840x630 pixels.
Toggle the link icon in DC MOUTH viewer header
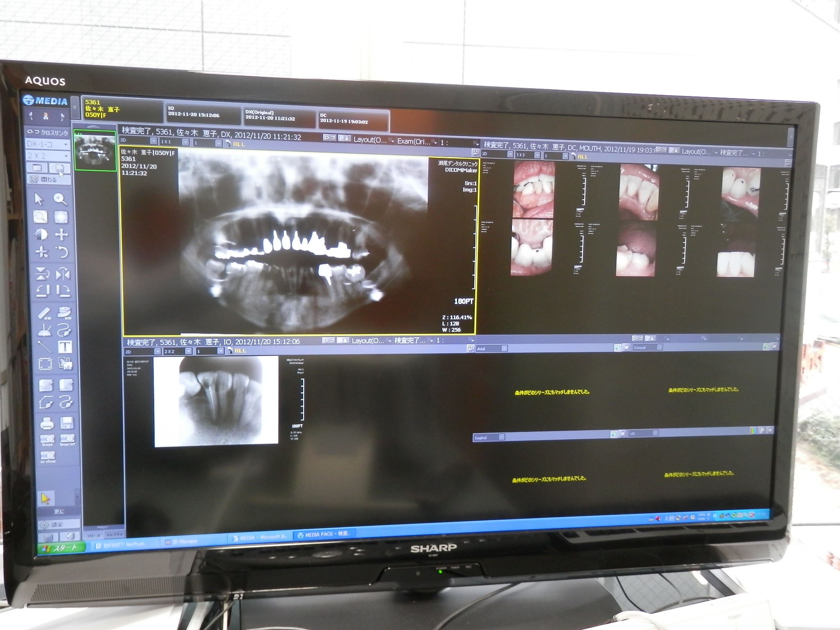coord(662,151)
